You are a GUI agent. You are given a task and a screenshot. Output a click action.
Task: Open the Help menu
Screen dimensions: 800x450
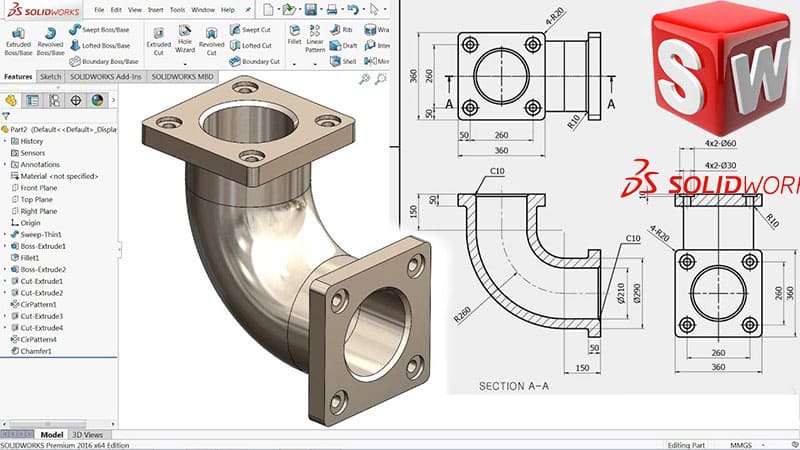pos(228,10)
